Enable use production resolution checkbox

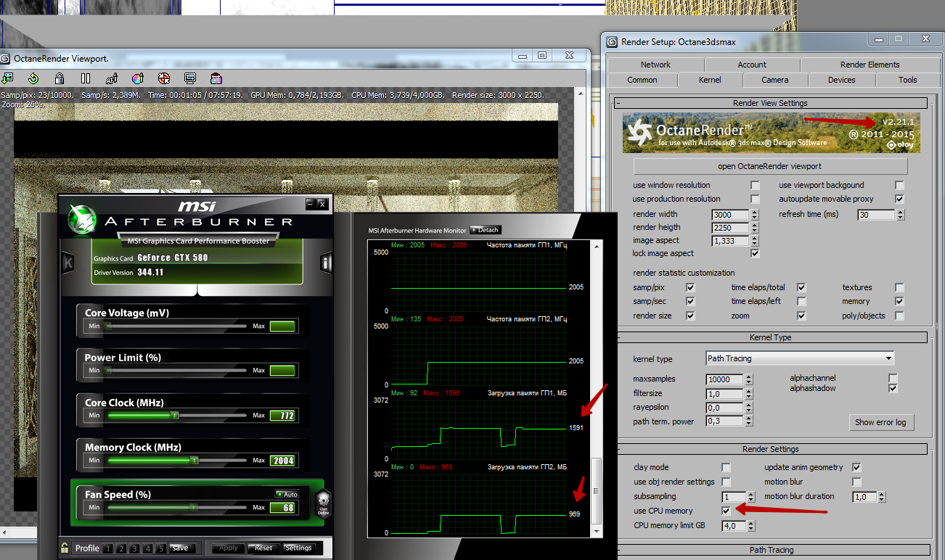(x=756, y=199)
